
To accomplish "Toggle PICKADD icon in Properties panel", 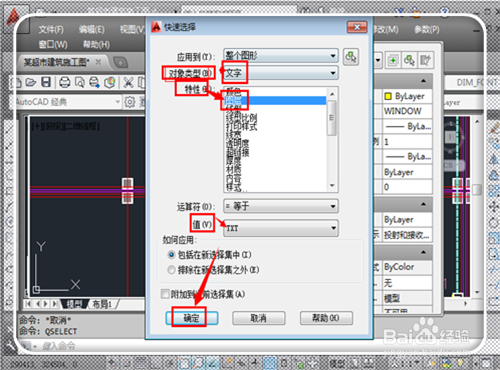I will coord(393,61).
